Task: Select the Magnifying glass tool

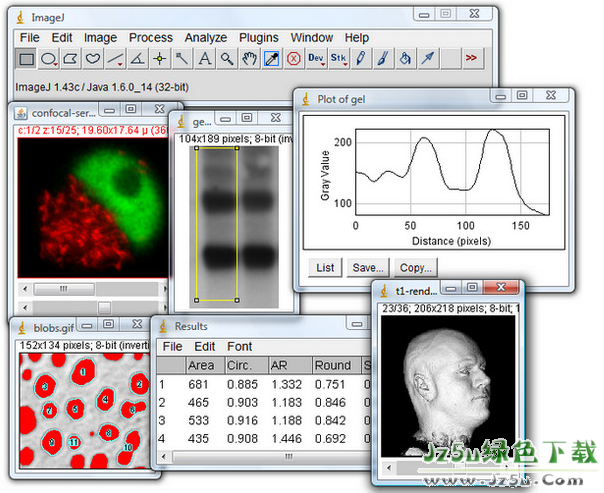Action: coord(227,59)
